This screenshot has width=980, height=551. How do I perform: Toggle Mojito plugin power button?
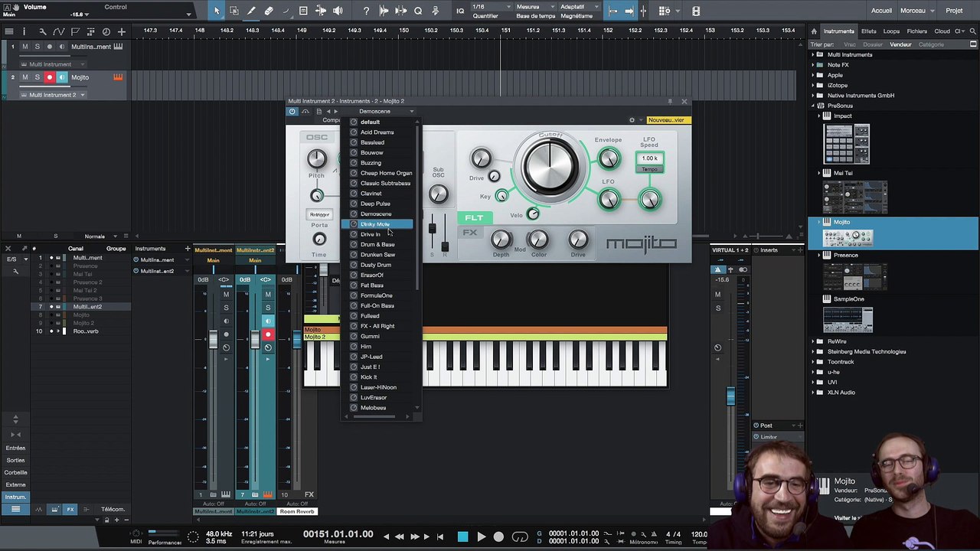[292, 112]
